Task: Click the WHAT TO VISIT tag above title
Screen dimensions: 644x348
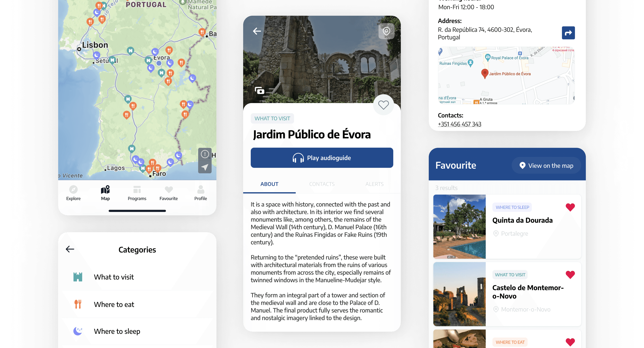Action: click(272, 119)
